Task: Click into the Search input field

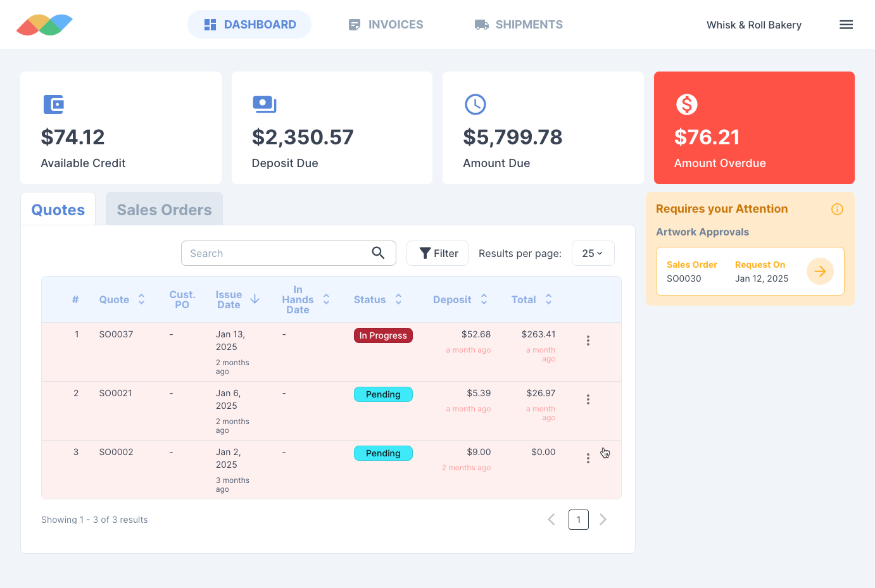Action: pos(276,253)
